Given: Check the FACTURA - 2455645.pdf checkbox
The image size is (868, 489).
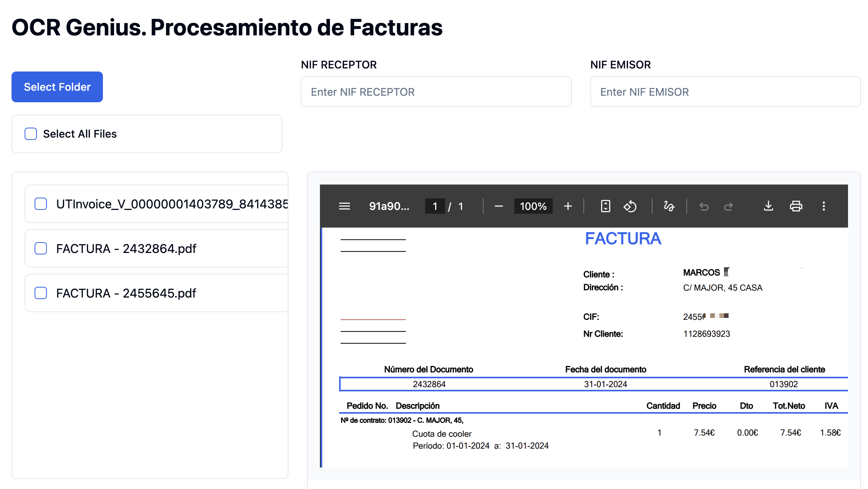Looking at the screenshot, I should point(40,293).
